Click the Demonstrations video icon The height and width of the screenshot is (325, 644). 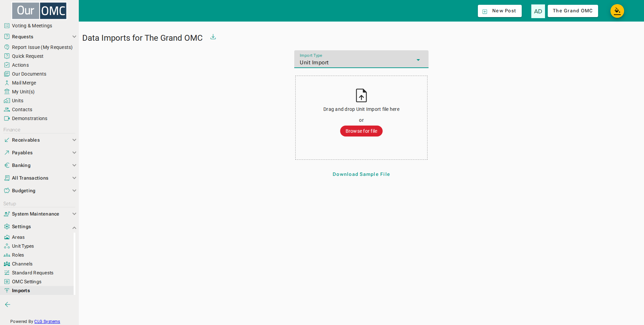pyautogui.click(x=7, y=118)
